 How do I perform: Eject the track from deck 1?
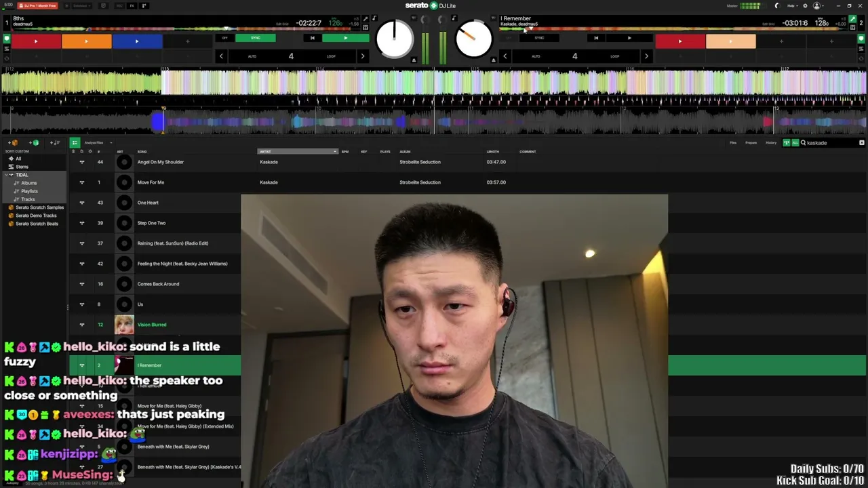[x=414, y=60]
